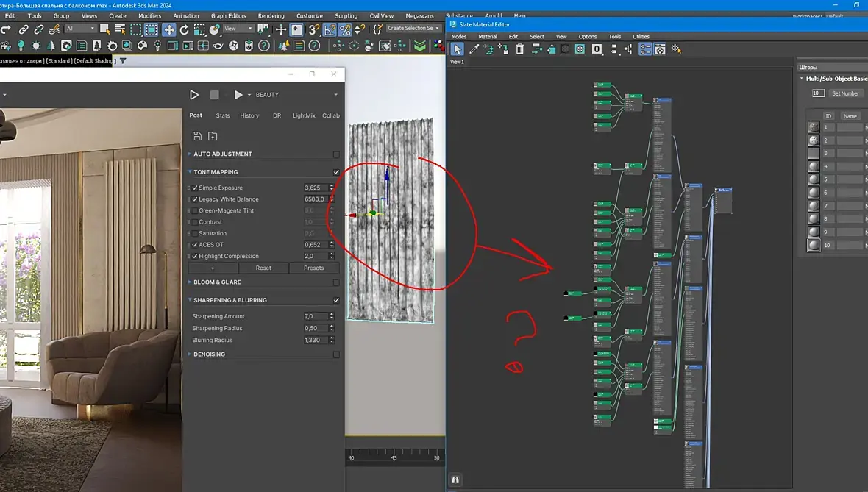
Task: Pick Material from Object eyedropper in Slate
Action: click(x=474, y=49)
